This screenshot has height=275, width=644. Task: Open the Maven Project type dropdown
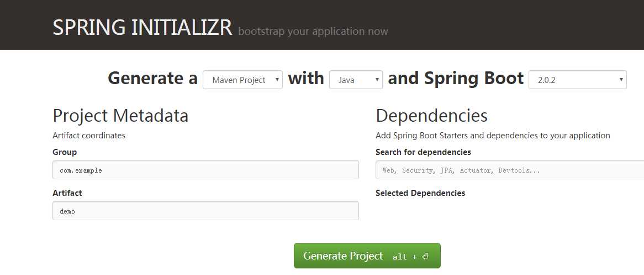pyautogui.click(x=242, y=80)
